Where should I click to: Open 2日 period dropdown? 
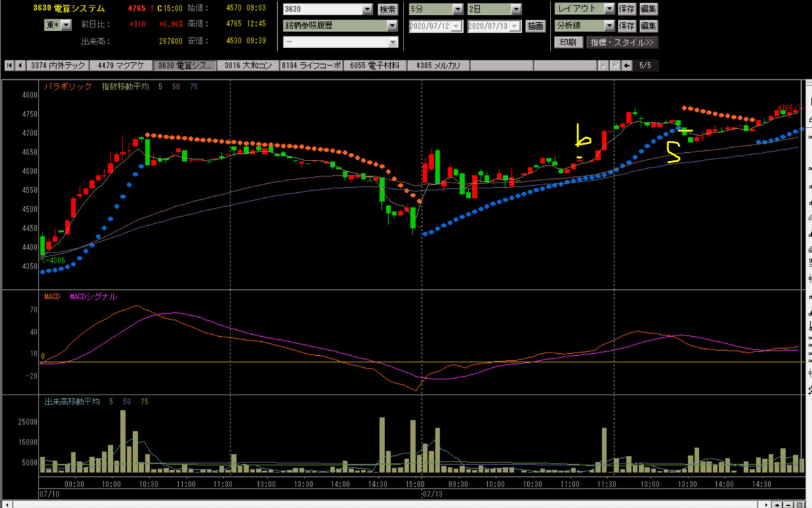[516, 10]
